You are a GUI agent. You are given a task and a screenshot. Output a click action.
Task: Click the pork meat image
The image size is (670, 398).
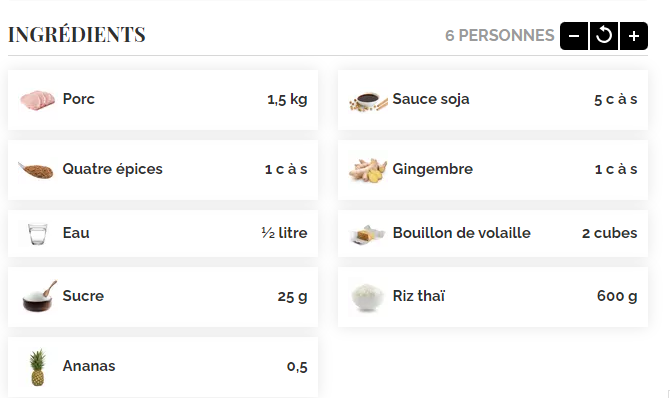(38, 100)
